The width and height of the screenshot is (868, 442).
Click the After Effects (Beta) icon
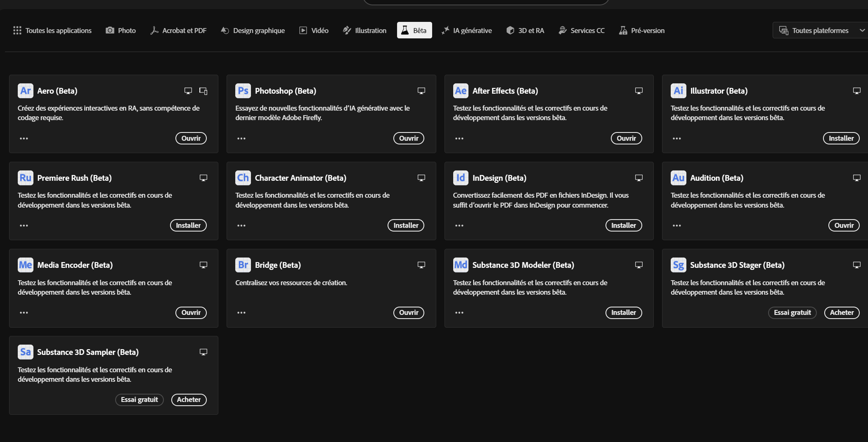click(x=461, y=91)
